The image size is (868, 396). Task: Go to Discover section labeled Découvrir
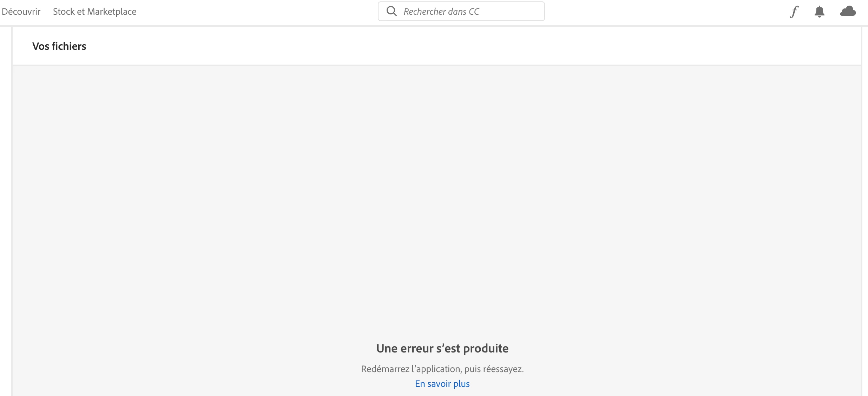(21, 12)
